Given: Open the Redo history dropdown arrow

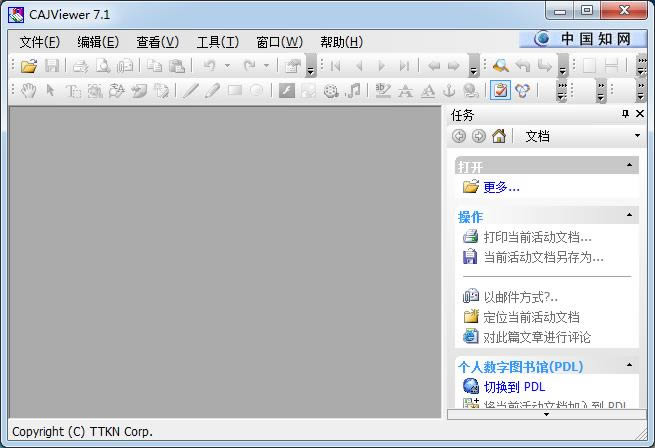Looking at the screenshot, I should pyautogui.click(x=266, y=66).
